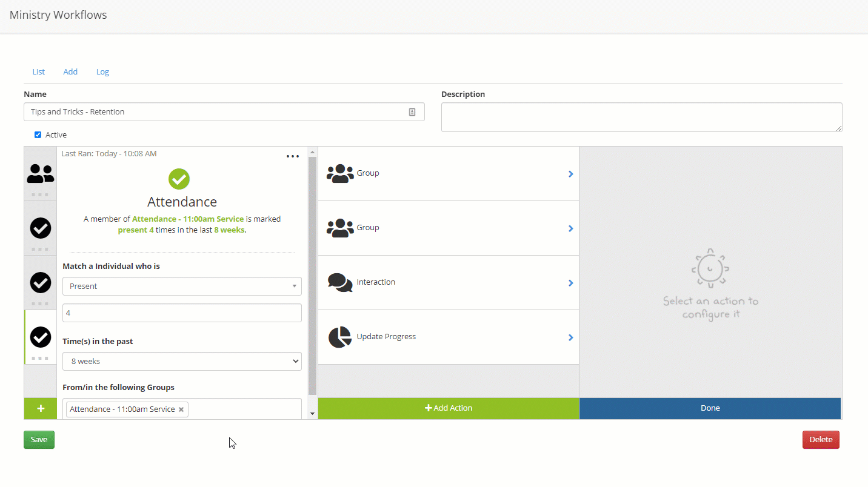Expand the Update Progress action chevron

point(570,337)
